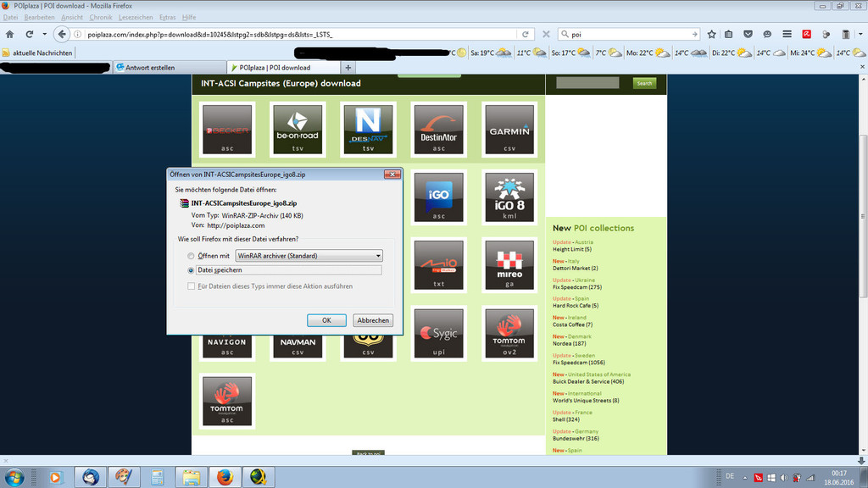The height and width of the screenshot is (488, 868).
Task: Choose the iGO 8 kml format tile
Action: [509, 197]
